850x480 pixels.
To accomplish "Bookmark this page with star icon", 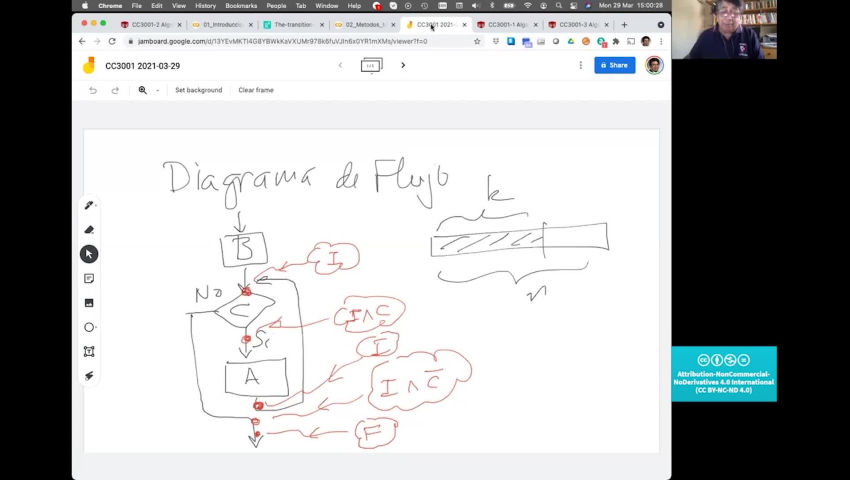I will 477,41.
